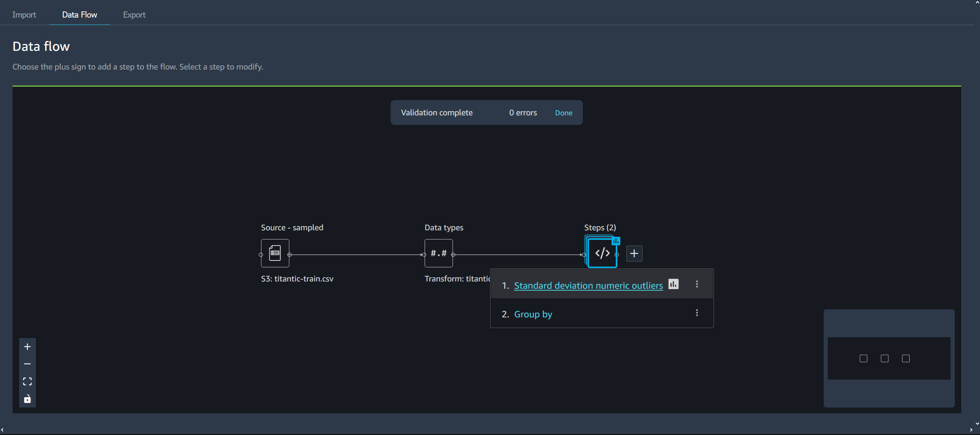Viewport: 980px width, 435px height.
Task: Click the fit to screen expand icon
Action: pyautogui.click(x=28, y=381)
